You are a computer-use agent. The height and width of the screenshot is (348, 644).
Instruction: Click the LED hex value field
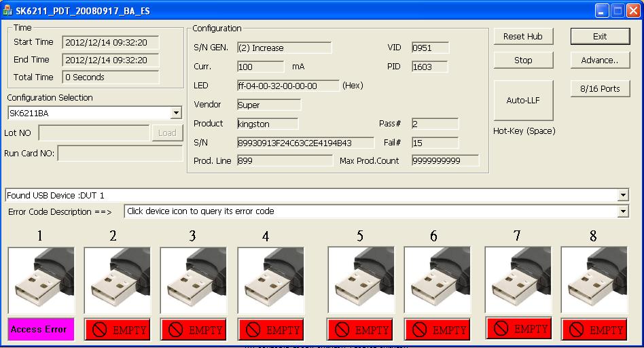pos(288,86)
